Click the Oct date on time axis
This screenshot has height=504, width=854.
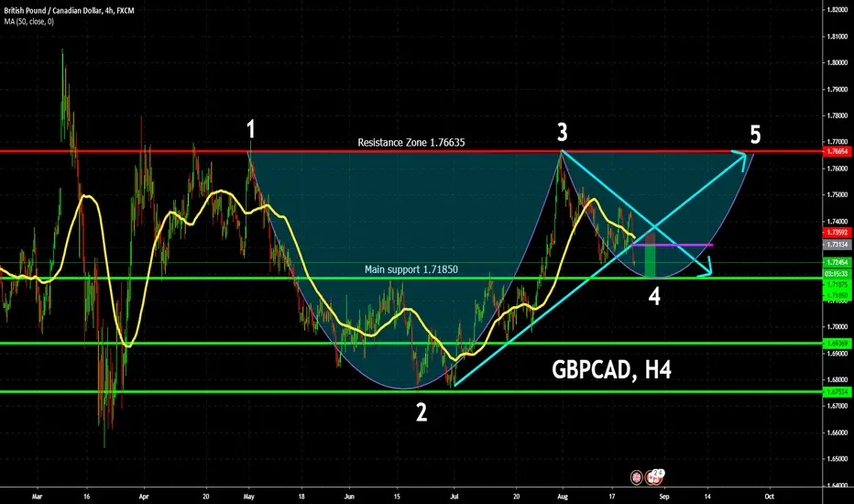[769, 497]
